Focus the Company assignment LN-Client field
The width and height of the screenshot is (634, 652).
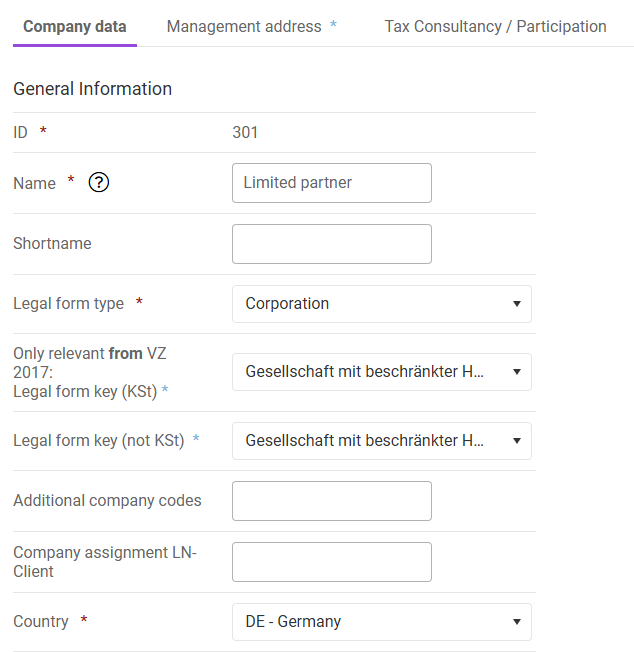(332, 562)
